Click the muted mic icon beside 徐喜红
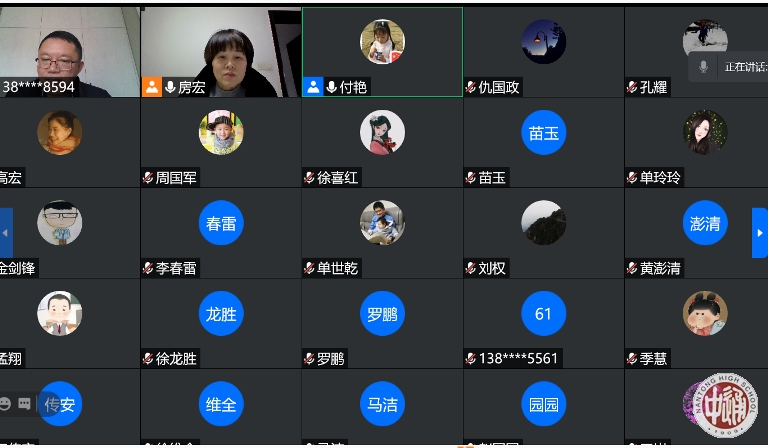Viewport: 768px width, 448px height. tap(309, 178)
